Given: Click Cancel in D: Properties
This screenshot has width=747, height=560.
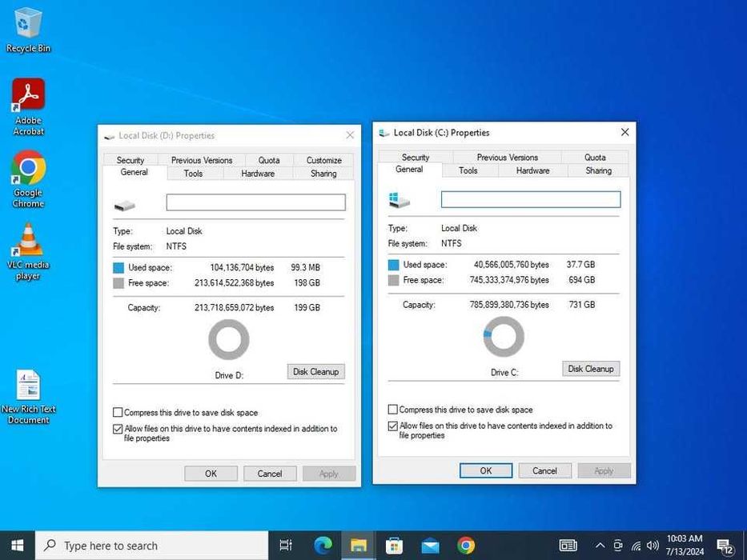Looking at the screenshot, I should [x=270, y=474].
